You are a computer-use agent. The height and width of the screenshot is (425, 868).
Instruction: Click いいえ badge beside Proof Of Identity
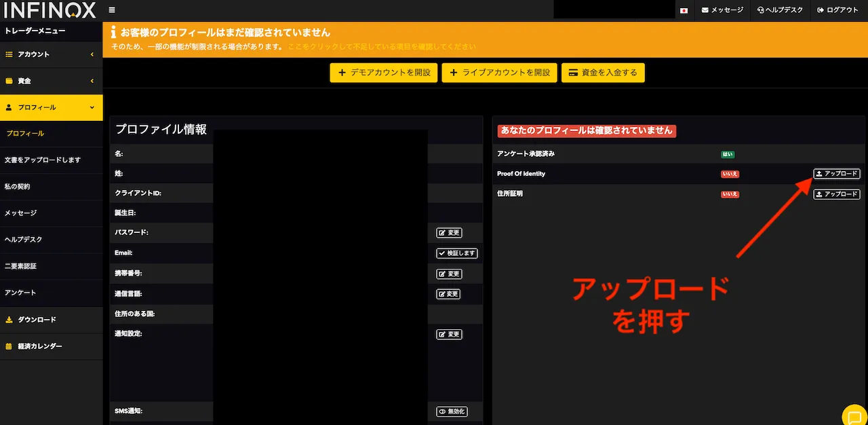click(x=730, y=174)
